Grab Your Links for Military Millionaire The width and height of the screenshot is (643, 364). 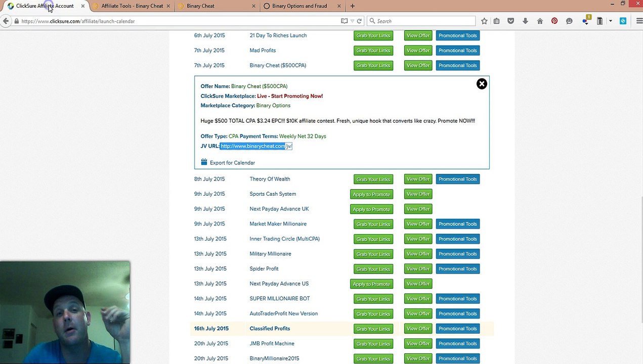(373, 254)
